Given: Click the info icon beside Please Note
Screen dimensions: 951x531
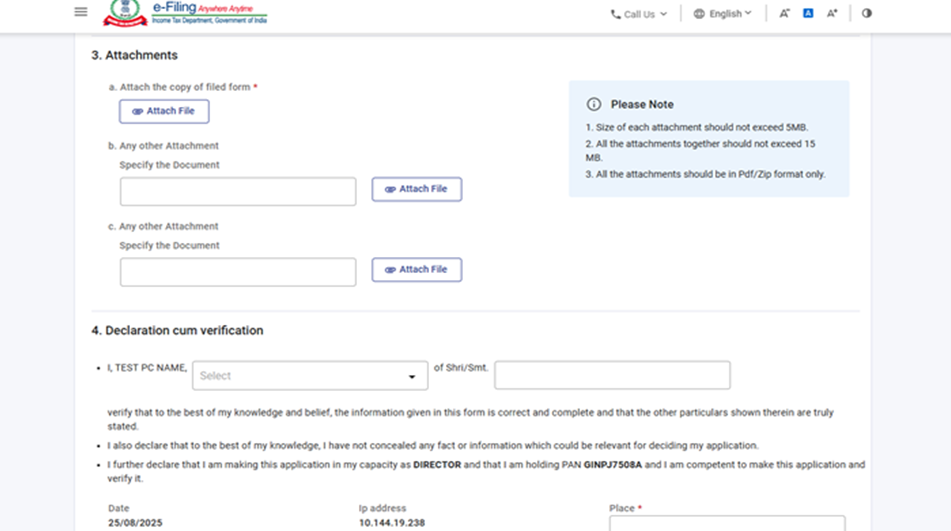Looking at the screenshot, I should click(594, 104).
